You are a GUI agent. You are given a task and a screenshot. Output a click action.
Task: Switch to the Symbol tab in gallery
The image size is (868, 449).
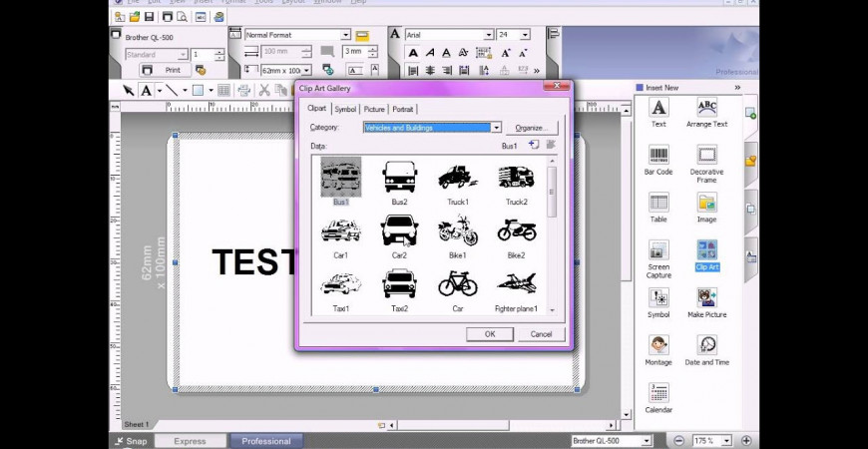coord(345,109)
